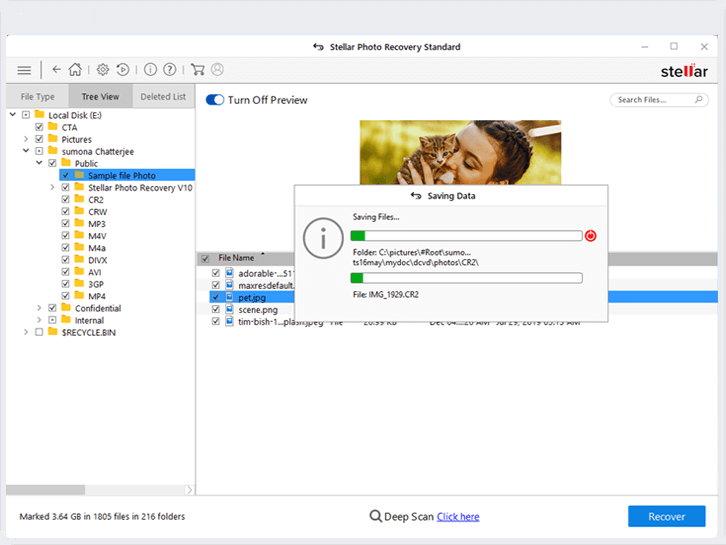Uncheck the scene.png file checkbox
Image resolution: width=726 pixels, height=545 pixels.
point(216,309)
